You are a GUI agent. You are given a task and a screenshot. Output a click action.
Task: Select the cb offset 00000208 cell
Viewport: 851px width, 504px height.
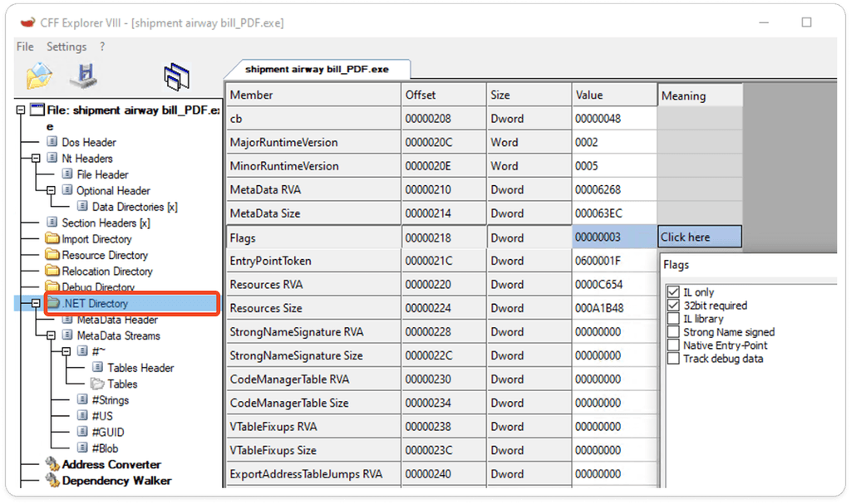coord(444,118)
